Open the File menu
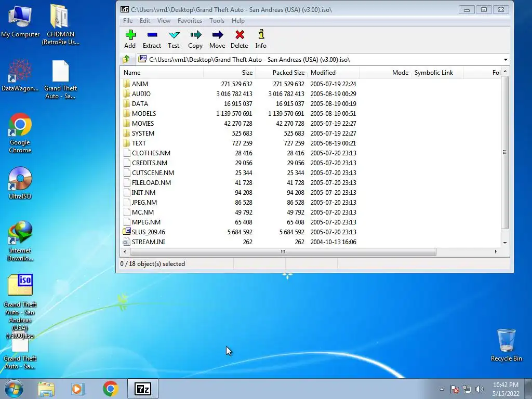This screenshot has height=399, width=532. [128, 21]
